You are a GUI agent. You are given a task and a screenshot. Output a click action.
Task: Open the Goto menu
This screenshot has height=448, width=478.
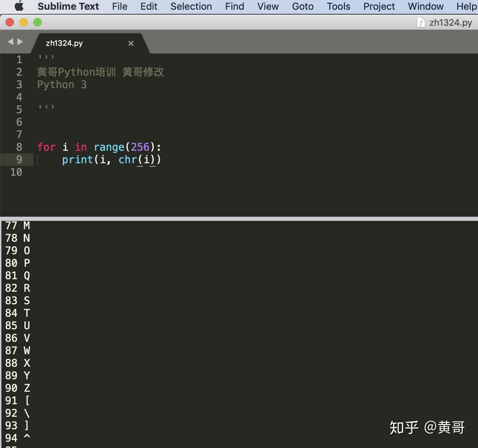[x=302, y=6]
